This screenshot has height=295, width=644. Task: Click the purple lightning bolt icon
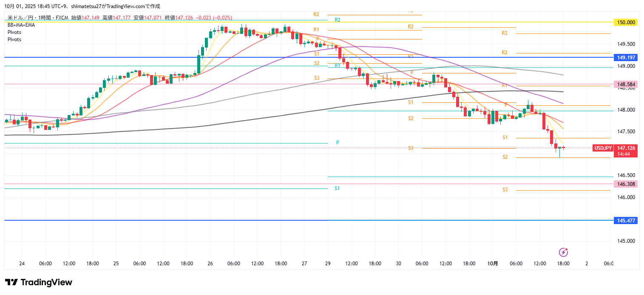[563, 252]
